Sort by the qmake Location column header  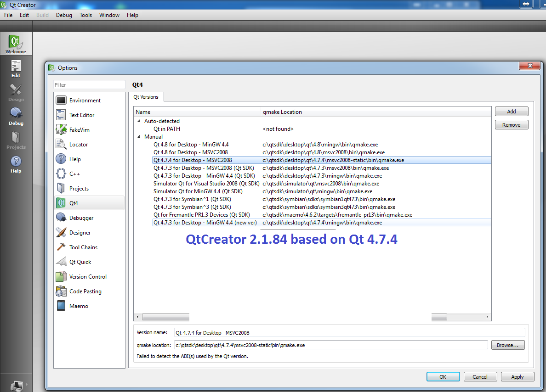click(x=282, y=112)
